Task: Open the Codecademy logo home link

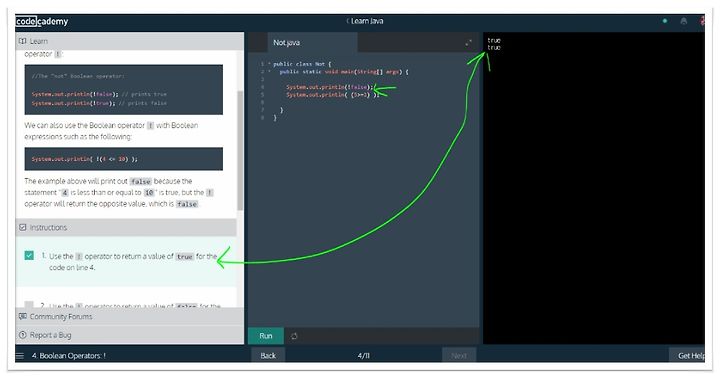Action: coord(42,21)
